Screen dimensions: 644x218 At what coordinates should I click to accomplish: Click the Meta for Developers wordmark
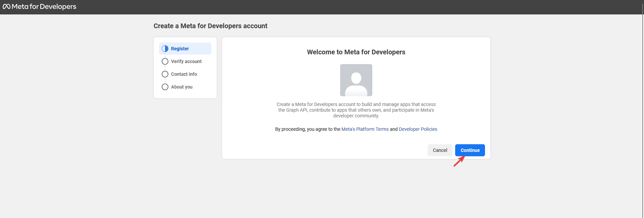44,7
